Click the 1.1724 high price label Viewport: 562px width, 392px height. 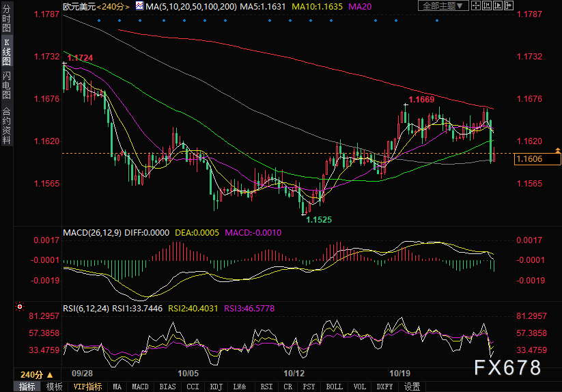pyautogui.click(x=80, y=57)
